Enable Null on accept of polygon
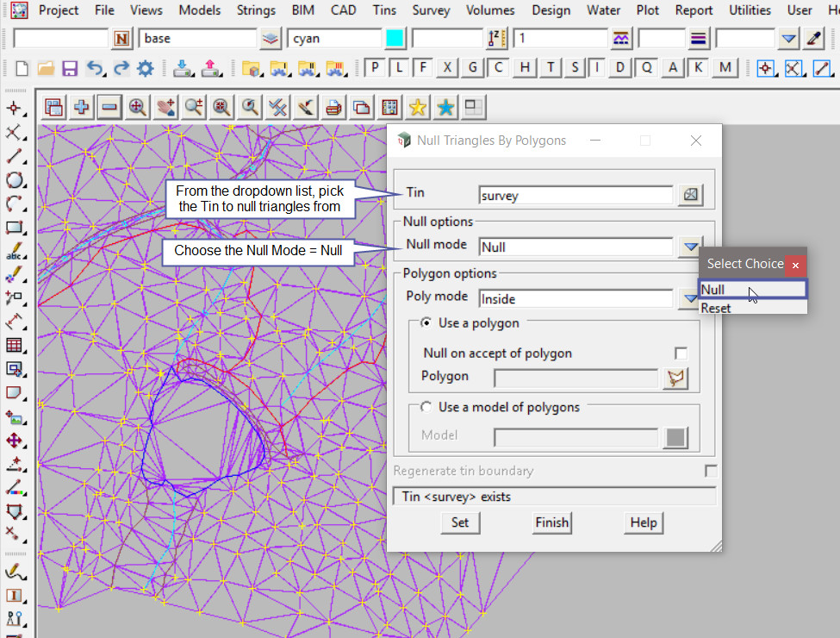The width and height of the screenshot is (840, 638). pyautogui.click(x=681, y=353)
